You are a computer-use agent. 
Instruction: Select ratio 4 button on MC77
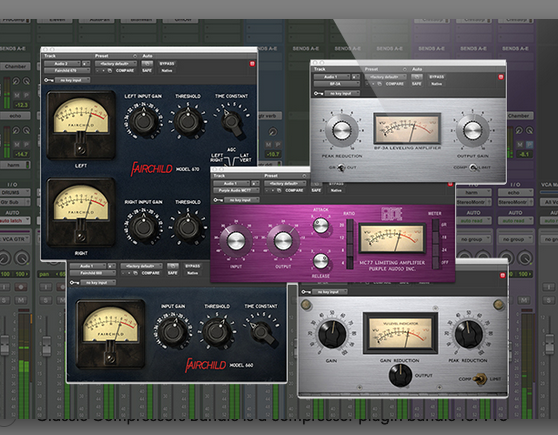pos(350,263)
